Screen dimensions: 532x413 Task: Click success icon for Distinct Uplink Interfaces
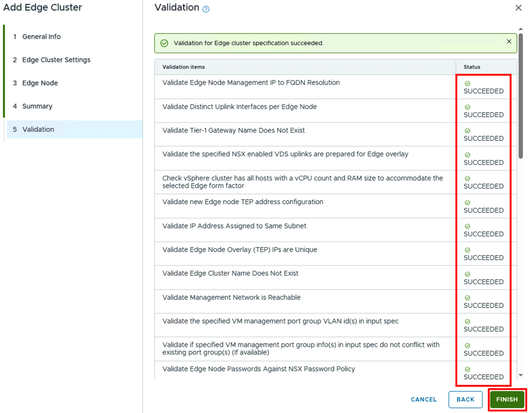click(x=467, y=107)
